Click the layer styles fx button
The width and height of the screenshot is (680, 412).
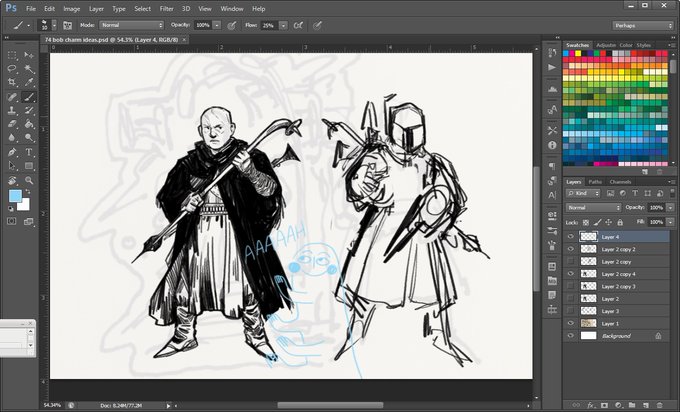(590, 405)
